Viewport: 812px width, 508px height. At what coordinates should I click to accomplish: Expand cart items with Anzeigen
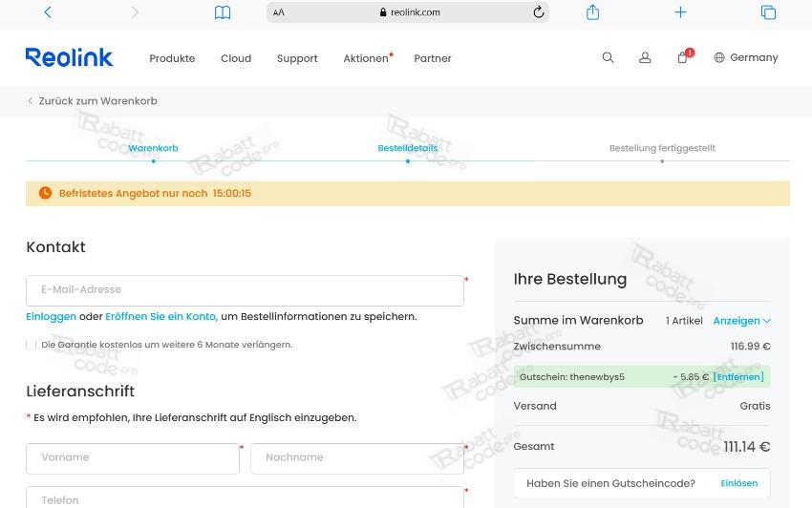click(741, 321)
